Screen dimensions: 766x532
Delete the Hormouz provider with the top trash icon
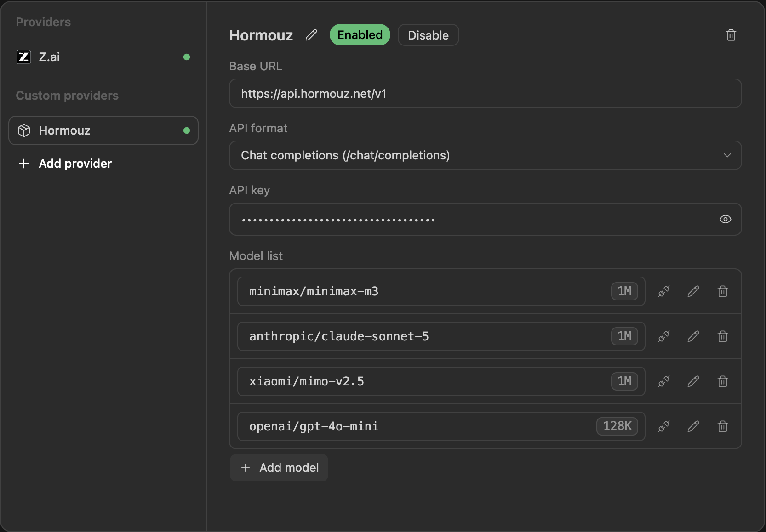(731, 35)
